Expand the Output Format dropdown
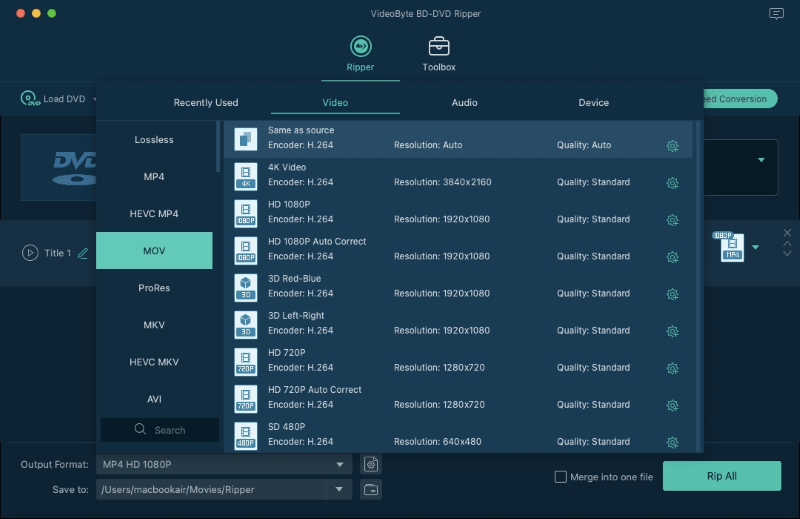The width and height of the screenshot is (800, 519). (340, 464)
